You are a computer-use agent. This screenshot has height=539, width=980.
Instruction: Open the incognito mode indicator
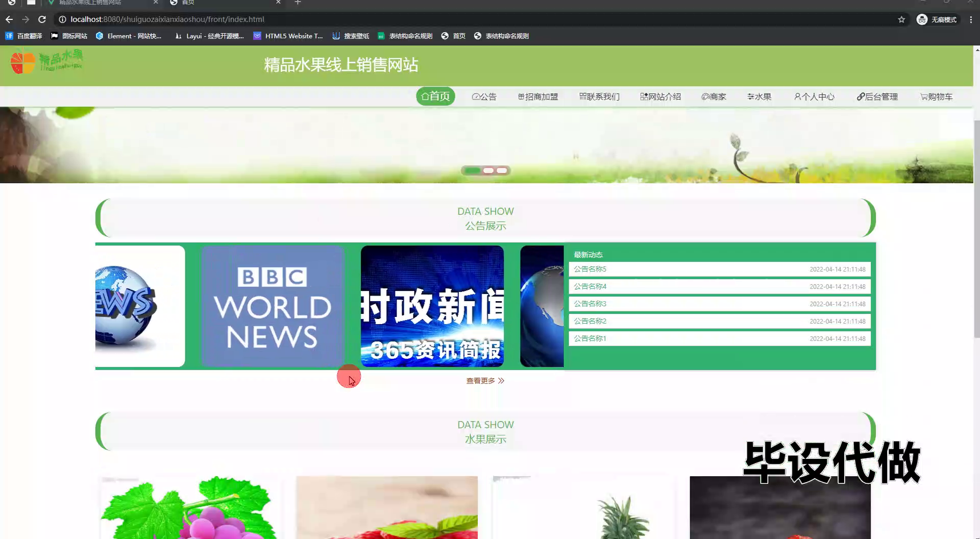(937, 19)
